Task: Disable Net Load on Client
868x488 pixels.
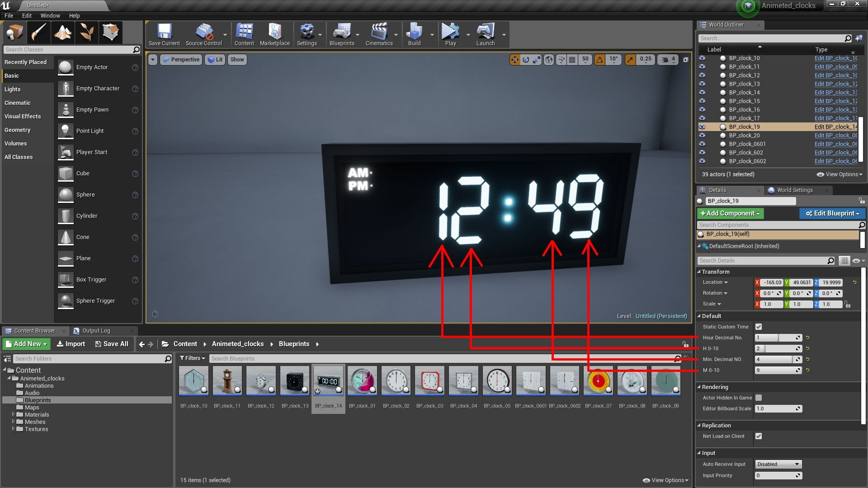Action: click(759, 436)
